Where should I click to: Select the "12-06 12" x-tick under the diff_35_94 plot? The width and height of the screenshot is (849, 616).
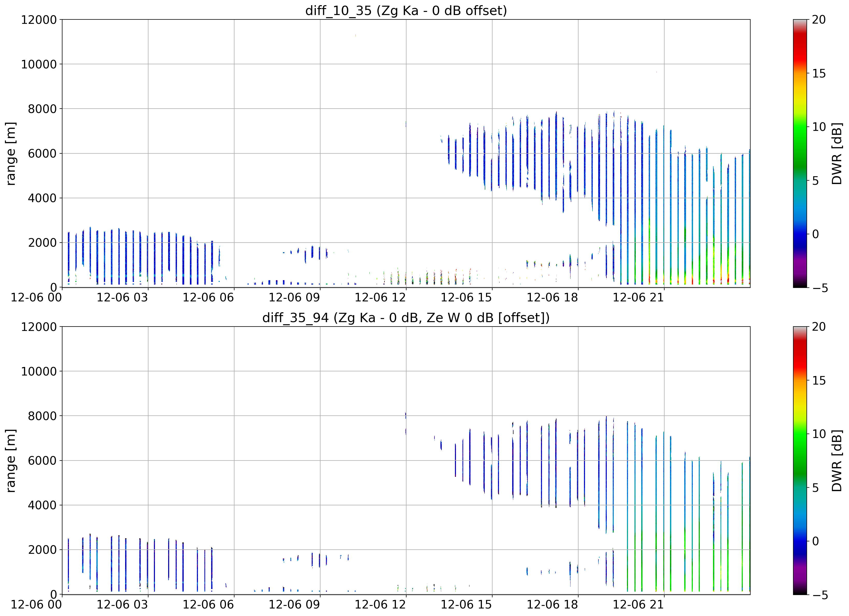(x=380, y=605)
